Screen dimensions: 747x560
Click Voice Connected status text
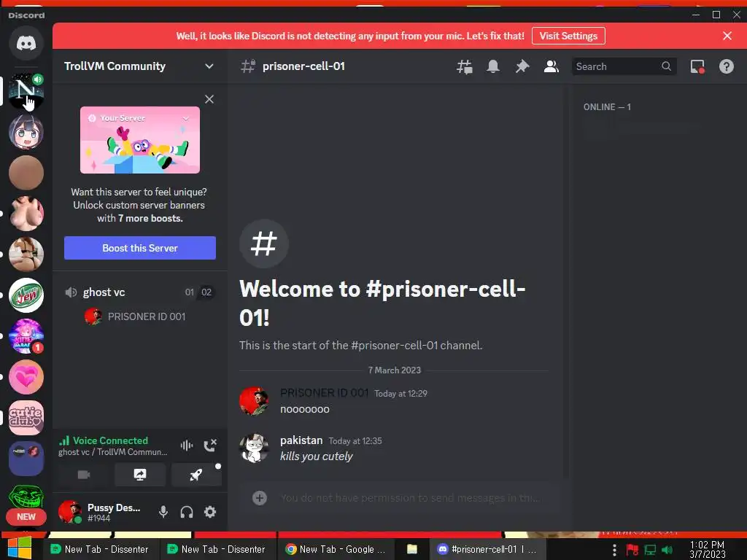(x=110, y=440)
